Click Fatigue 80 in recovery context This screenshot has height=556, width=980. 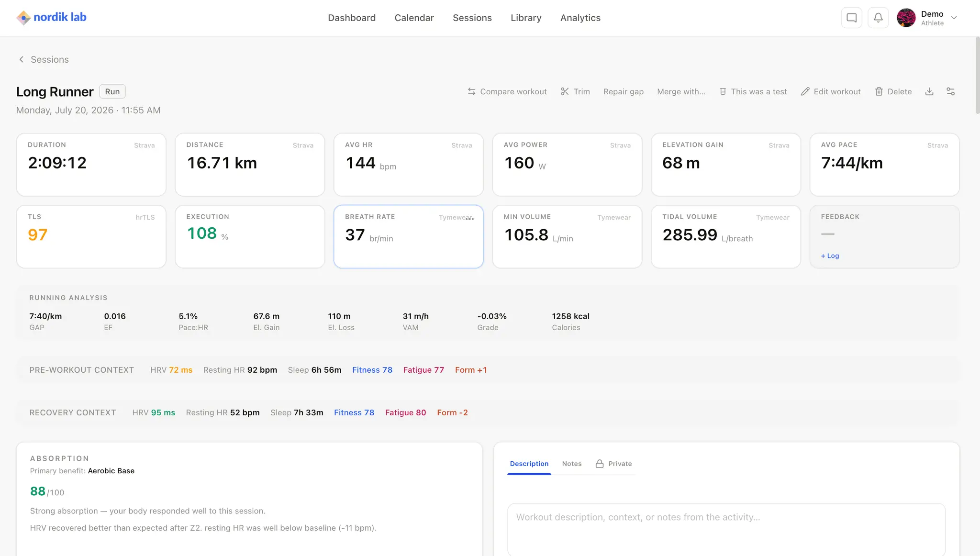pyautogui.click(x=405, y=412)
